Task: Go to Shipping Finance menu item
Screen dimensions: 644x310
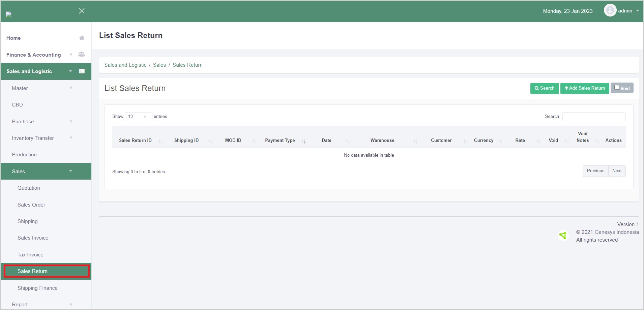Action: coord(37,288)
